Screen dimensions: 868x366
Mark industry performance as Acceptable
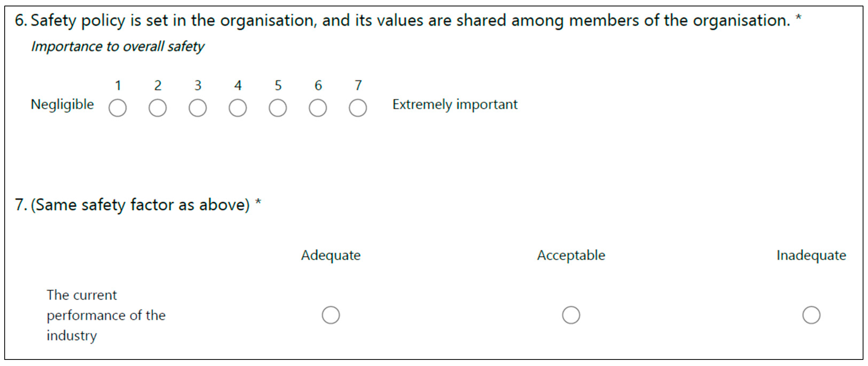click(571, 315)
